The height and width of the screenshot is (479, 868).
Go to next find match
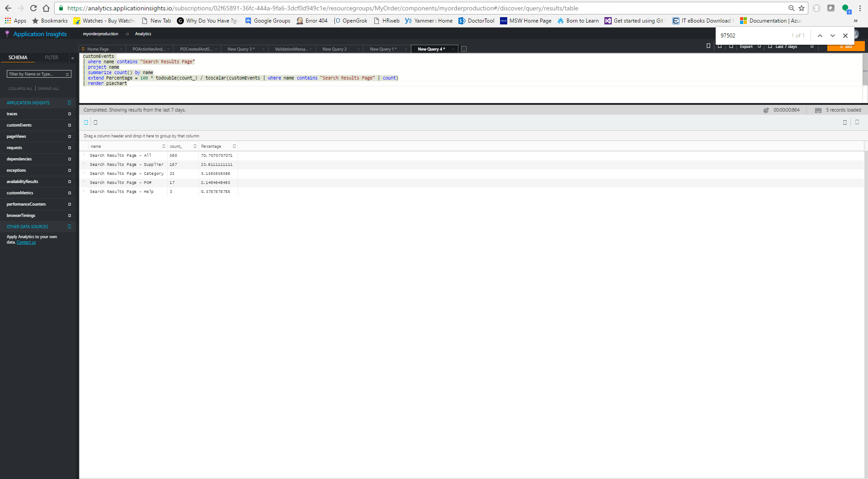[832, 36]
